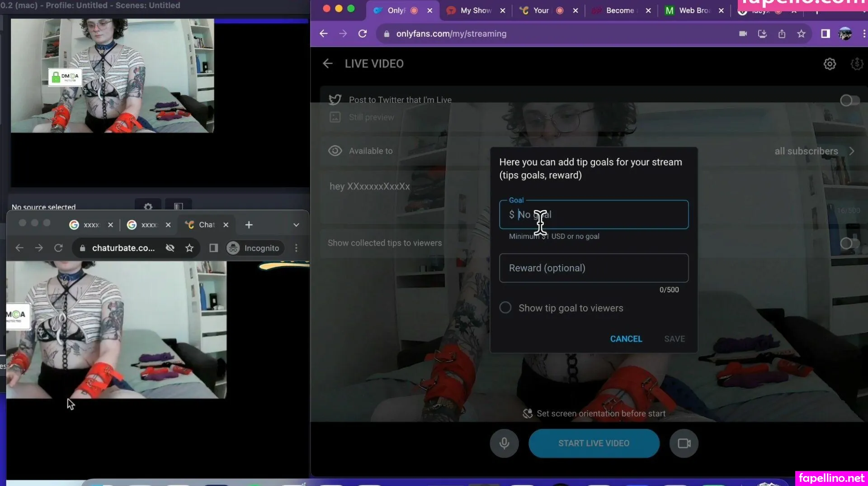
Task: Open tip goal icon in Live Video header
Action: [857, 64]
